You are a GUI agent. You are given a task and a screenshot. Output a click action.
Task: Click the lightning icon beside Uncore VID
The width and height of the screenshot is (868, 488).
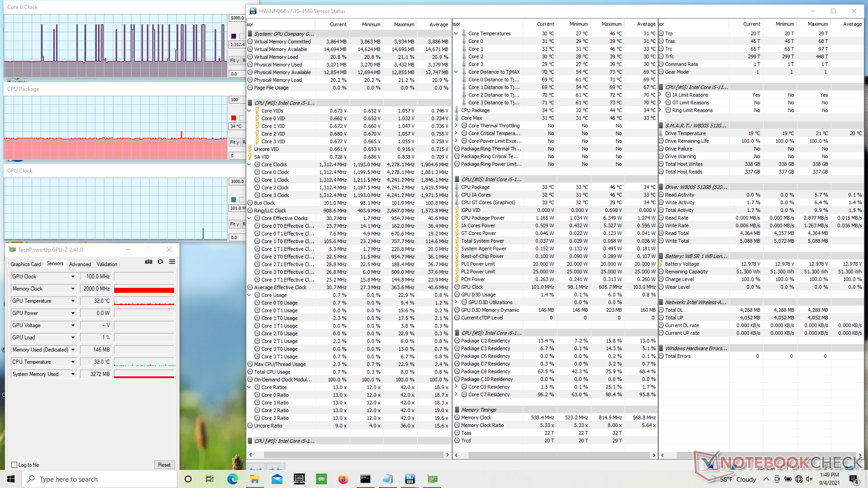click(x=250, y=149)
